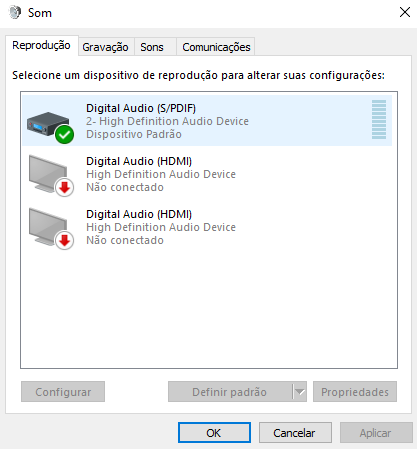Select the Reprodução tab
This screenshot has width=417, height=449.
tap(42, 45)
